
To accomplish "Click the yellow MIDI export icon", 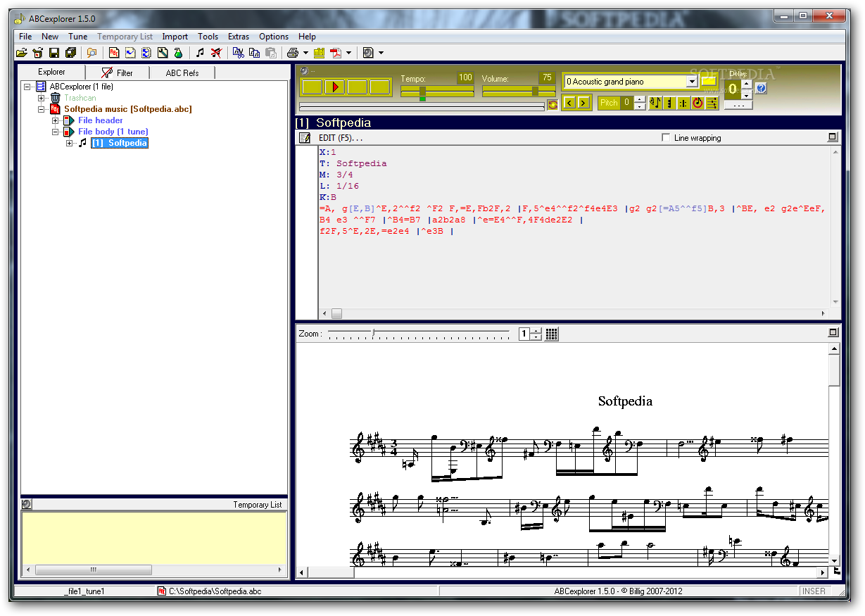I will point(319,53).
